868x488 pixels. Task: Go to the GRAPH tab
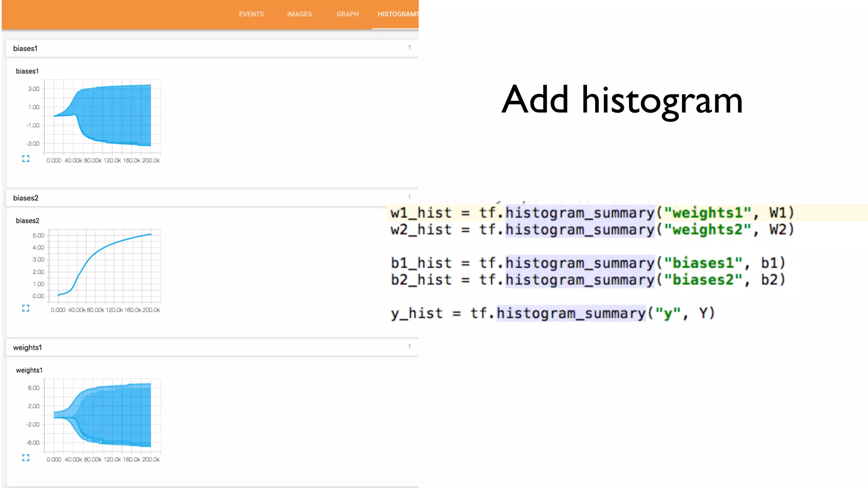[x=348, y=14]
